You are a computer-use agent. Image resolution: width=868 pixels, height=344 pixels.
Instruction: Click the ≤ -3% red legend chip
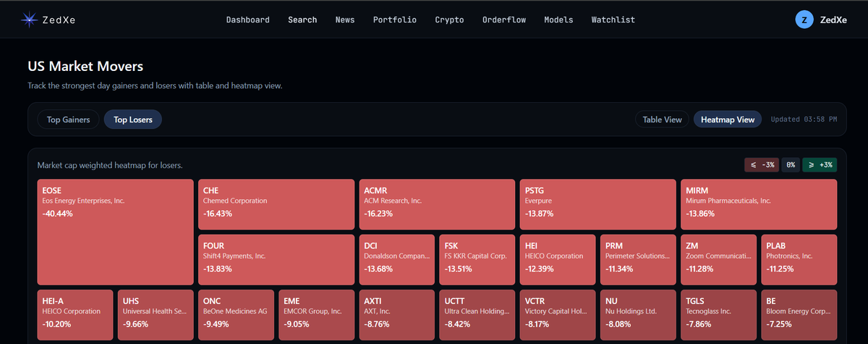(762, 165)
